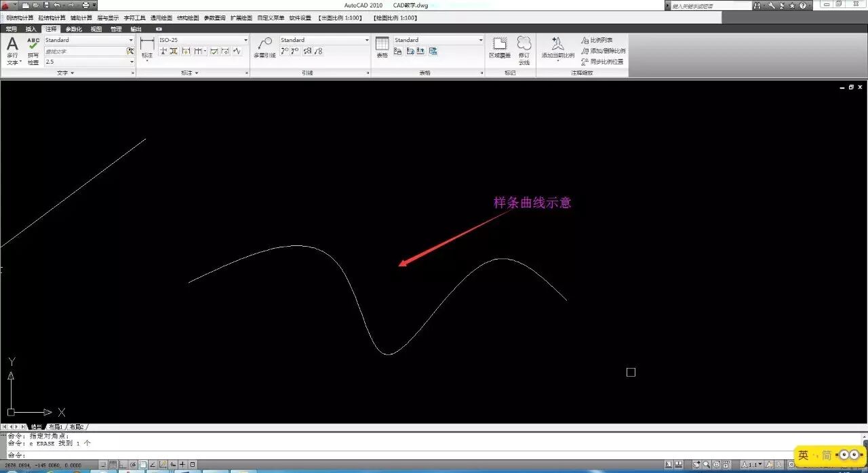The height and width of the screenshot is (473, 868).
Task: Switch to the 布局1 layout tab
Action: pyautogui.click(x=54, y=427)
